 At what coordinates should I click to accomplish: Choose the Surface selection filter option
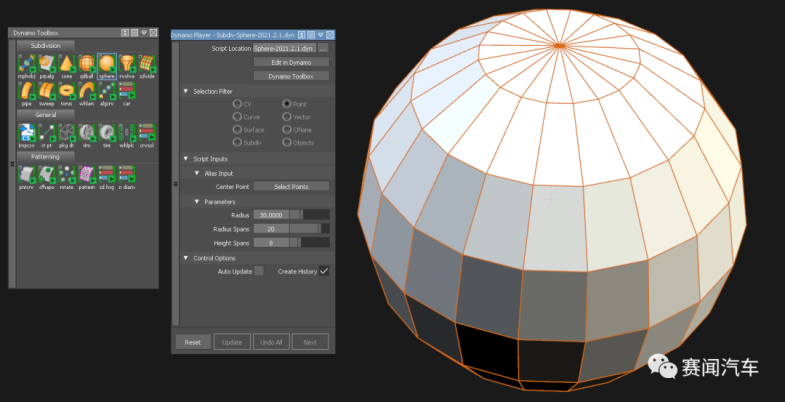pyautogui.click(x=237, y=129)
